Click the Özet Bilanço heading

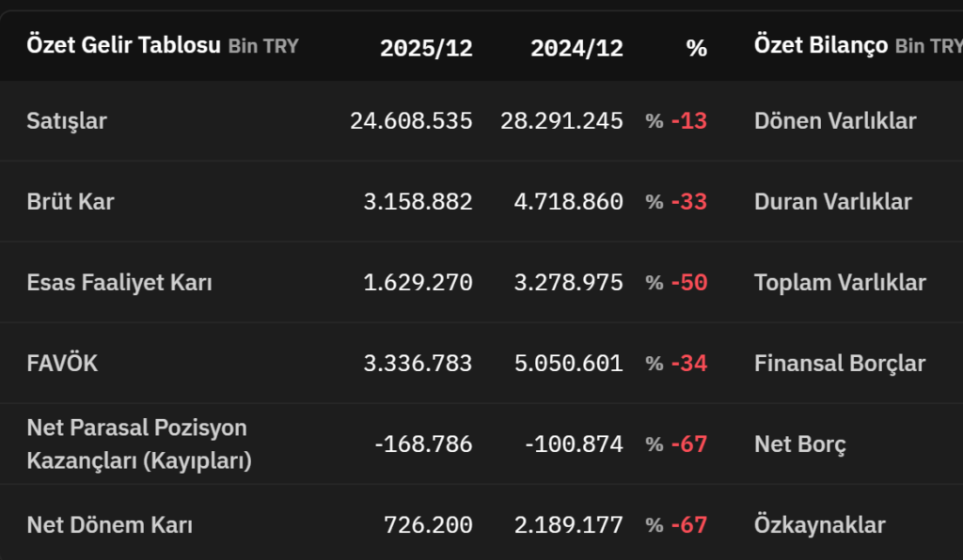coord(821,46)
